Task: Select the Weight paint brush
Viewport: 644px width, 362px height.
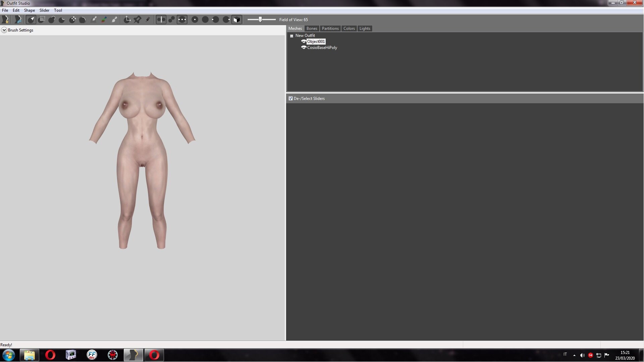Action: (94, 19)
